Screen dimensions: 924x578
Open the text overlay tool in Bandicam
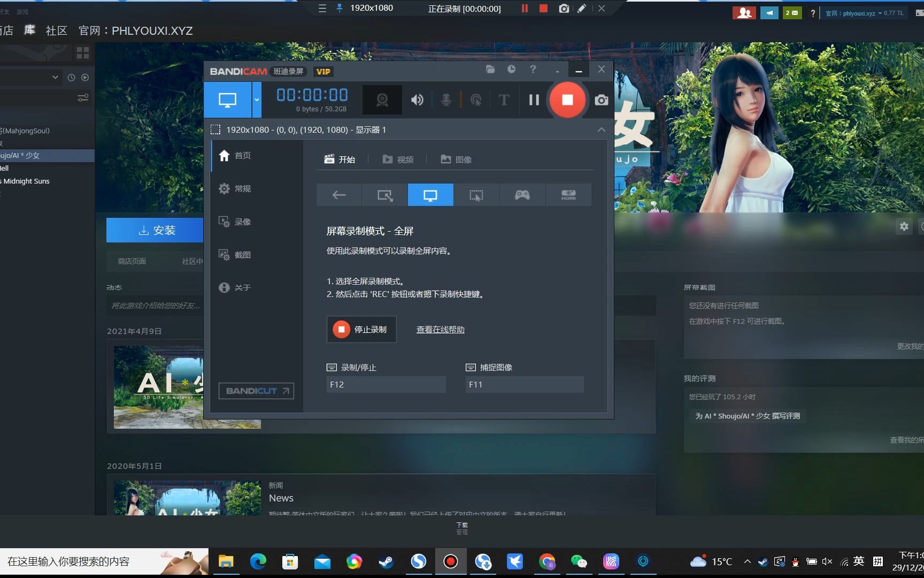(503, 100)
